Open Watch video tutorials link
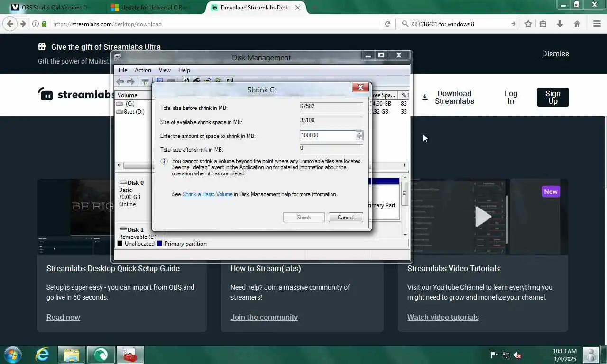The height and width of the screenshot is (364, 607). 443,317
